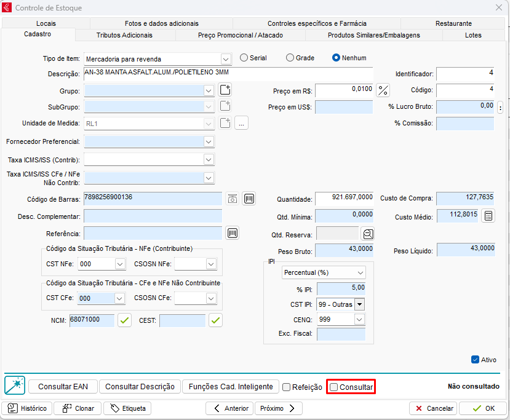Open the Custo Médio calculator icon
This screenshot has height=420, width=510.
[488, 216]
